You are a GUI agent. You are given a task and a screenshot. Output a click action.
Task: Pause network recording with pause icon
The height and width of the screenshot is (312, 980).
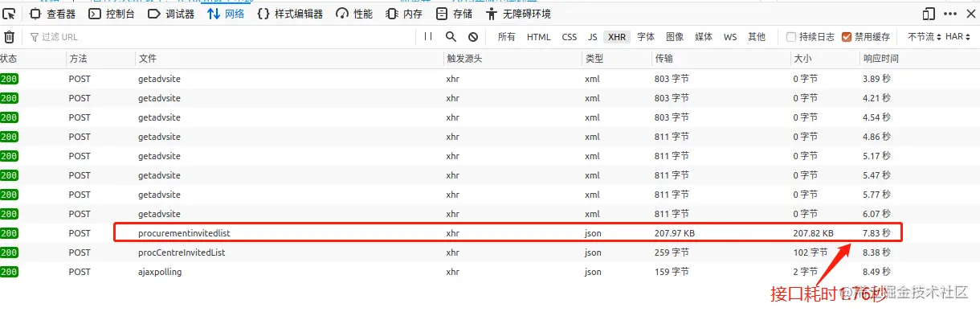428,37
